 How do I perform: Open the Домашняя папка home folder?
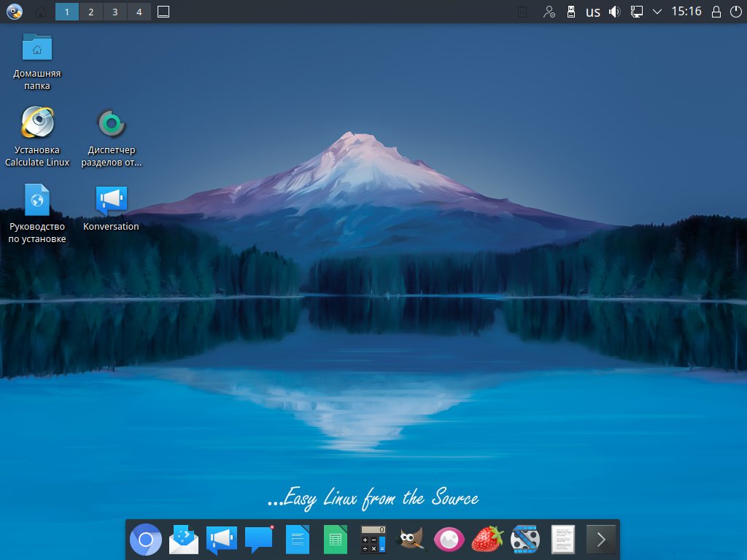tap(37, 61)
